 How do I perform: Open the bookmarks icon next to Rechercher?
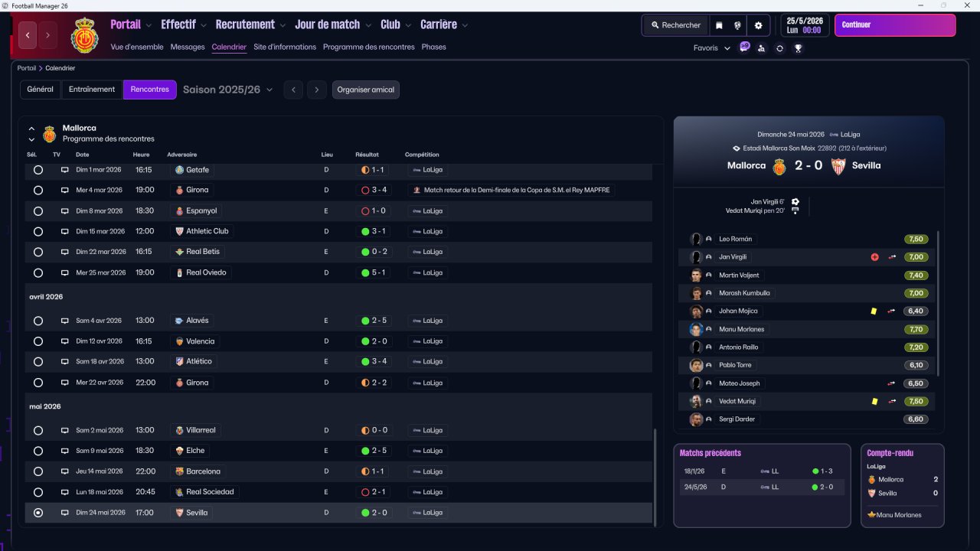click(719, 25)
